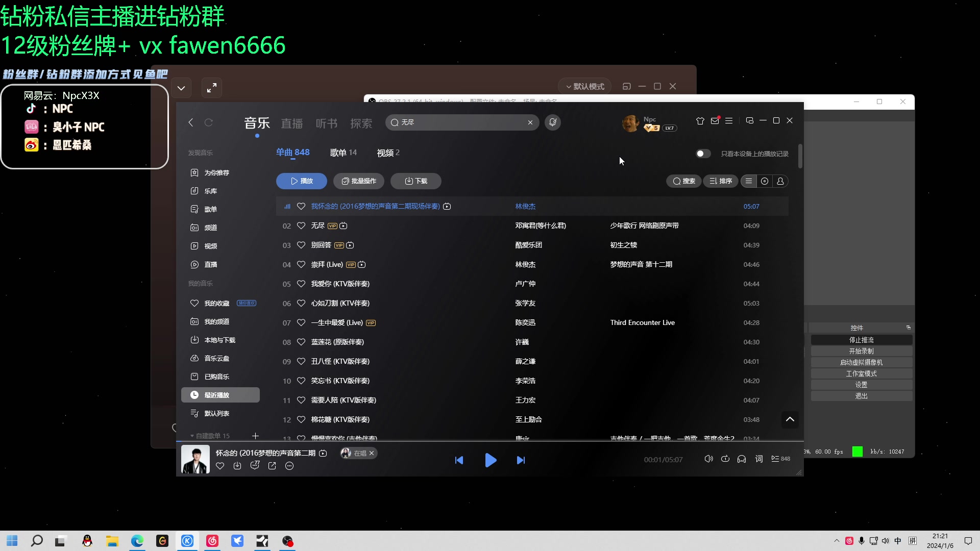The image size is (980, 551).
Task: Go back with the left arrow
Action: (191, 122)
